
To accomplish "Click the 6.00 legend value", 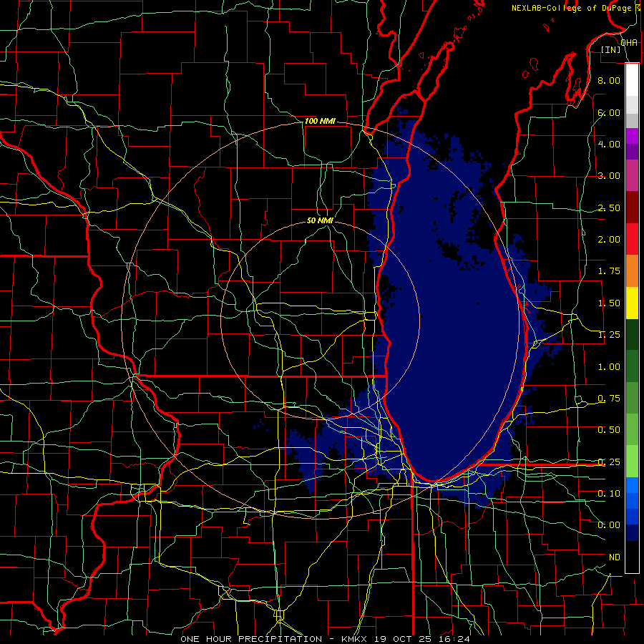I will point(609,112).
